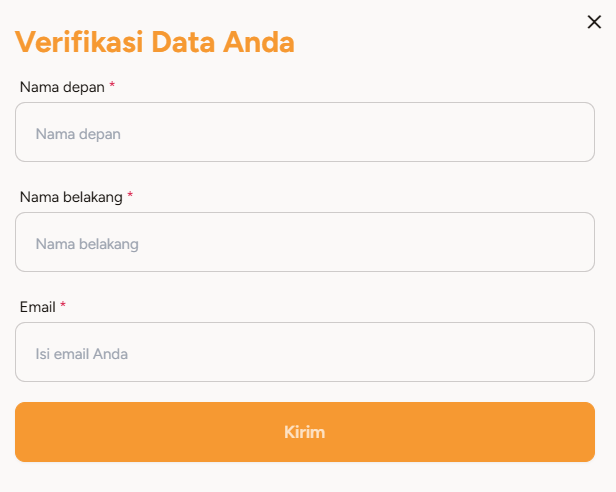
Task: Click the white "Kirim" text to submit
Action: pyautogui.click(x=304, y=432)
